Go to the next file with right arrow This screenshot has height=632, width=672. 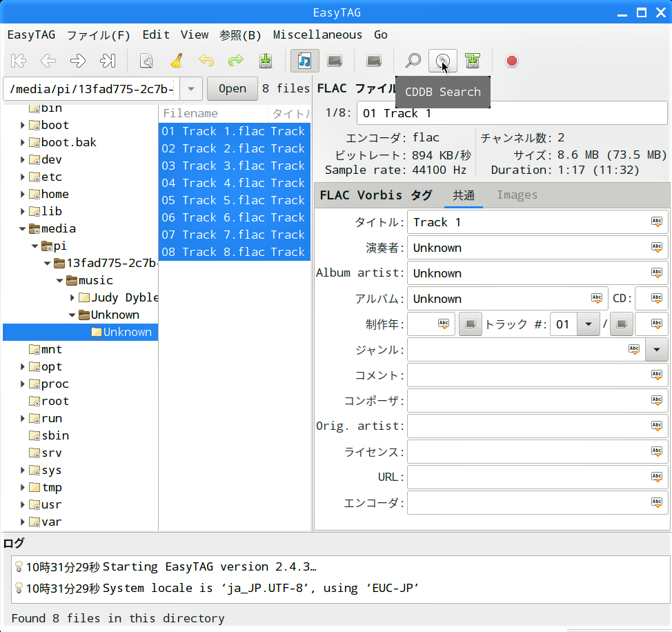(77, 61)
